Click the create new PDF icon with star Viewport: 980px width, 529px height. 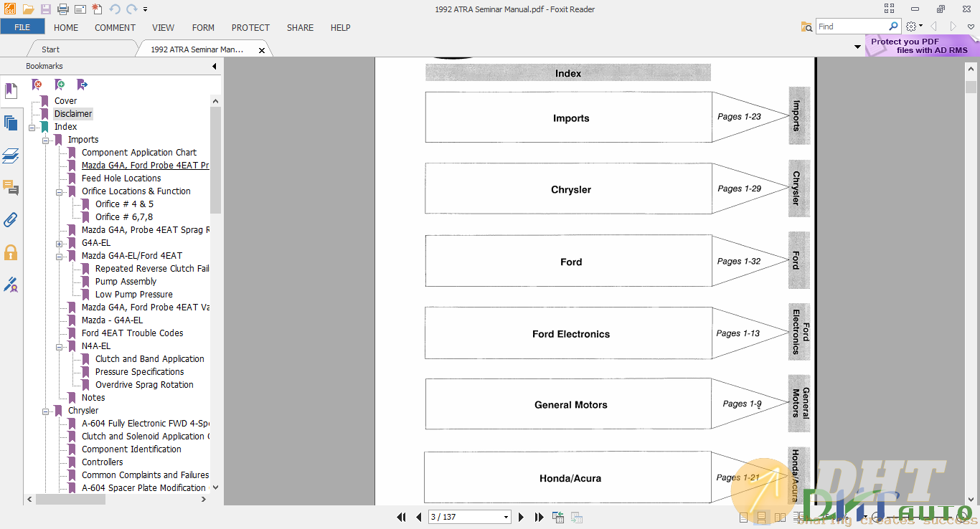97,9
